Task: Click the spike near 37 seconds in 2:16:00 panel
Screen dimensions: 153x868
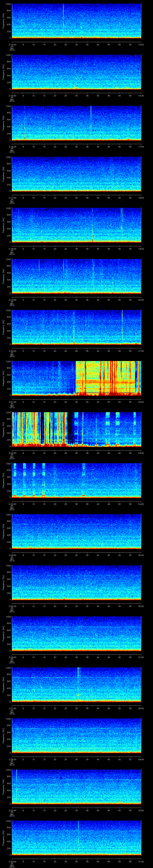Action: pos(91,121)
